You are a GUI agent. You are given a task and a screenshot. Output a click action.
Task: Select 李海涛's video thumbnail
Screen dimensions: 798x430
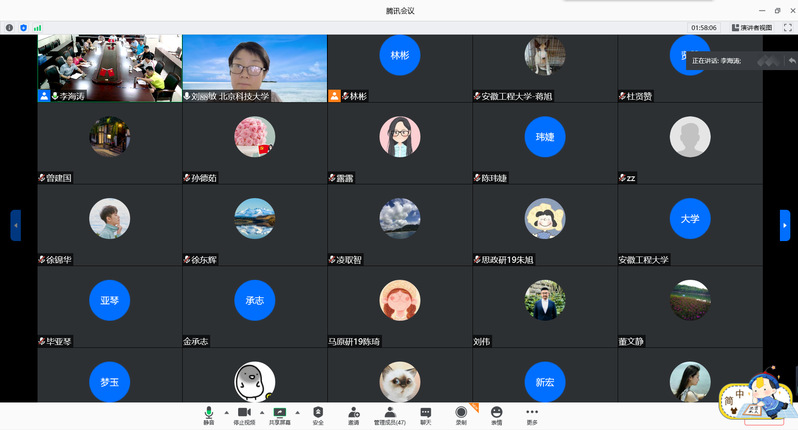point(110,67)
